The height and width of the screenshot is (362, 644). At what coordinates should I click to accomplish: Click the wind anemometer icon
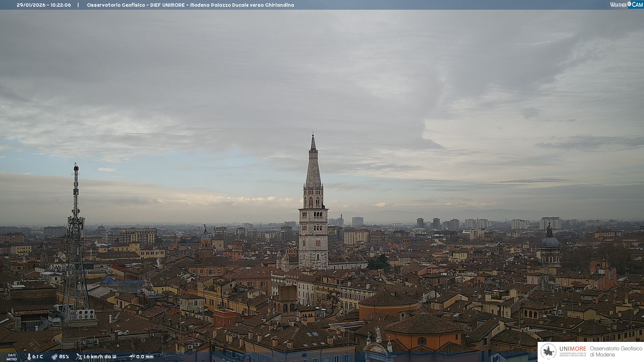(79, 357)
